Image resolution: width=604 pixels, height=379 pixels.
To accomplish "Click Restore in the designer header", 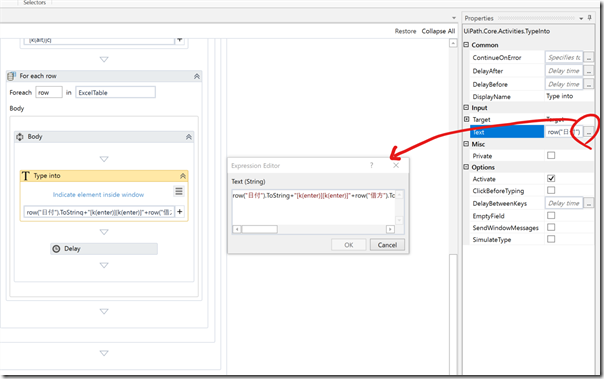I will (405, 31).
